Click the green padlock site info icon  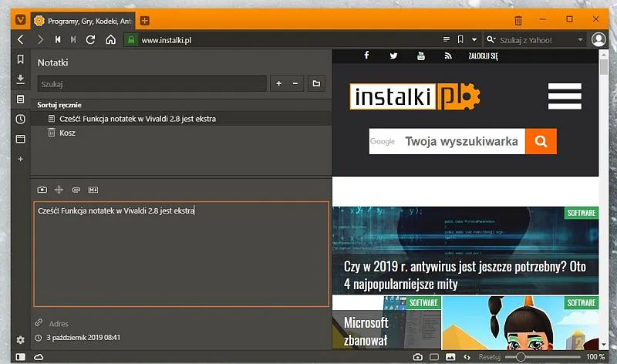click(131, 40)
